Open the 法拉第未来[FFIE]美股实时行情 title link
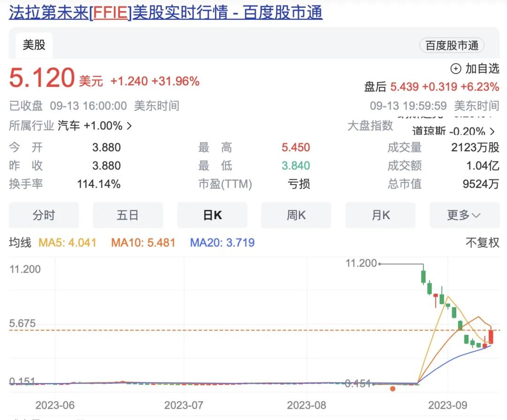507x420 pixels. 166,13
